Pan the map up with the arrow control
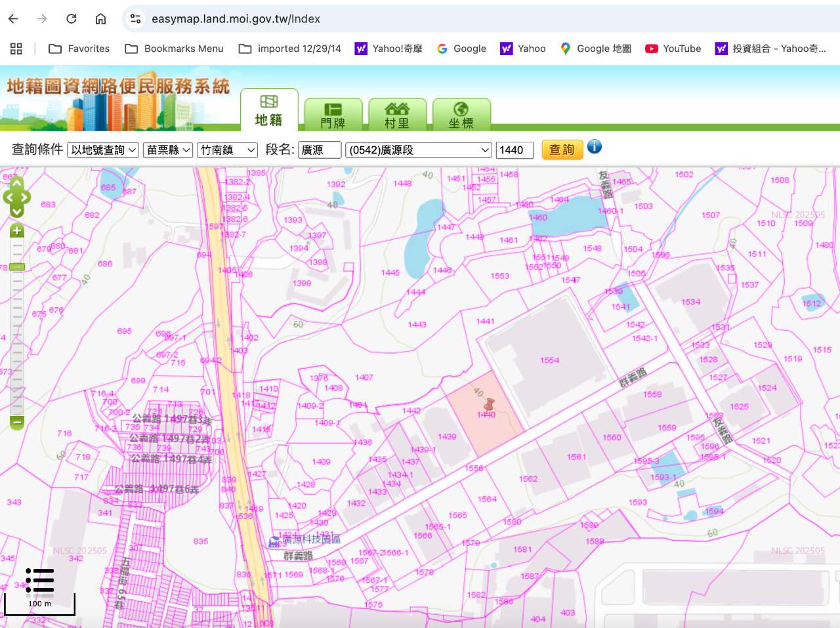 pyautogui.click(x=17, y=182)
